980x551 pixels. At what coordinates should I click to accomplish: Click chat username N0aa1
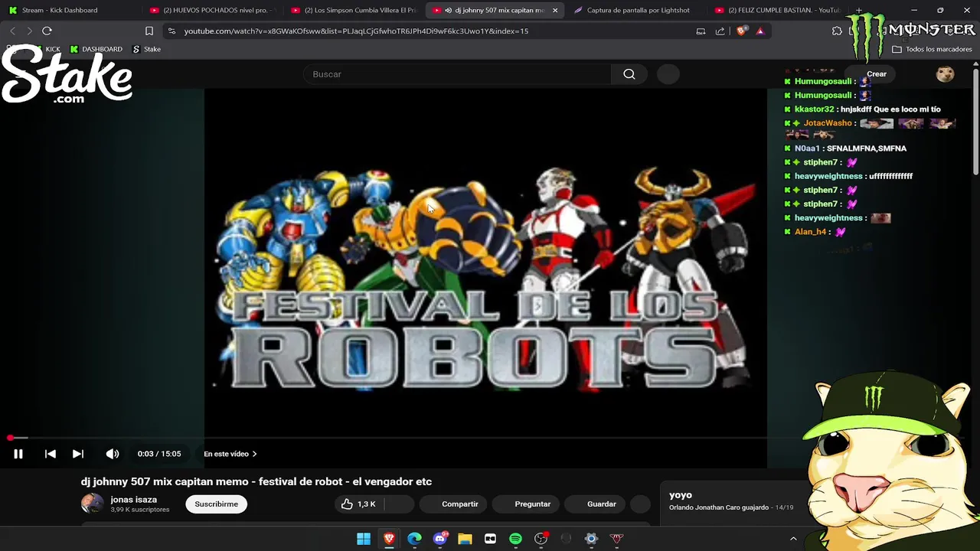pos(807,148)
